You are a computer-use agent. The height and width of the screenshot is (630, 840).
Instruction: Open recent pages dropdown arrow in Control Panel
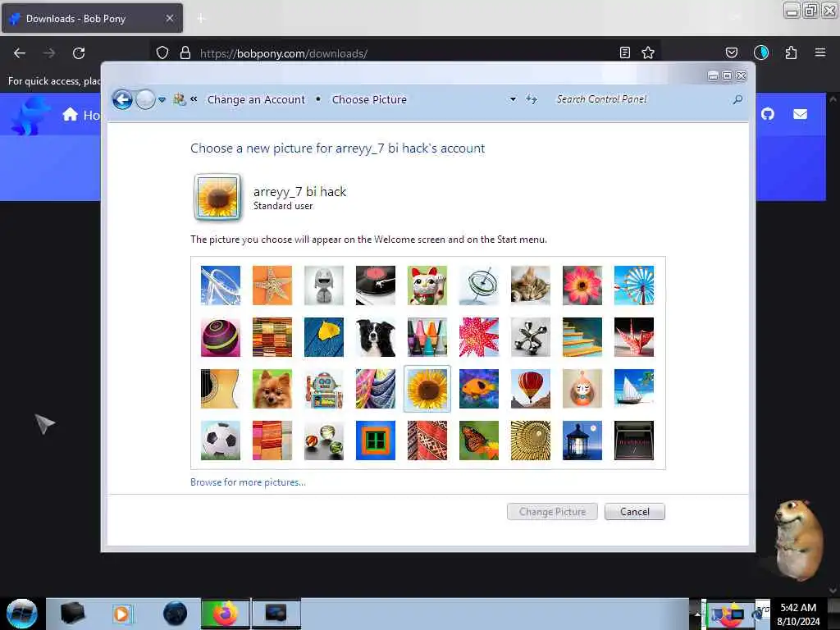point(162,99)
